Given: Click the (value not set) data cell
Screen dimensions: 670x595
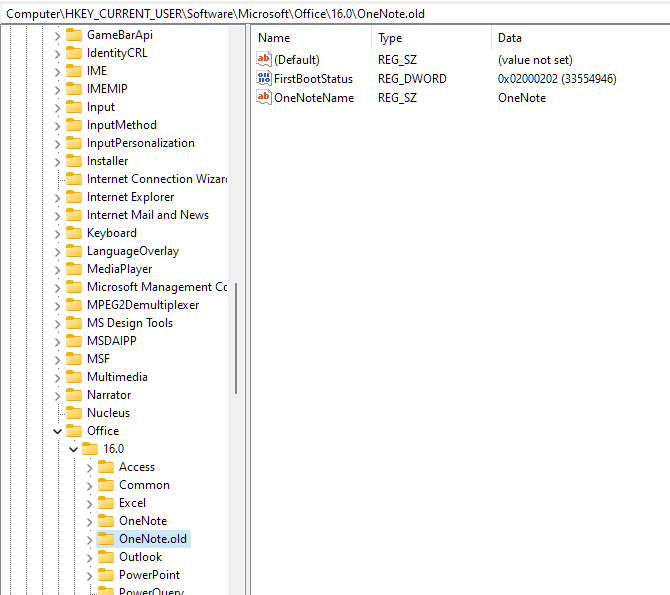Looking at the screenshot, I should (535, 60).
